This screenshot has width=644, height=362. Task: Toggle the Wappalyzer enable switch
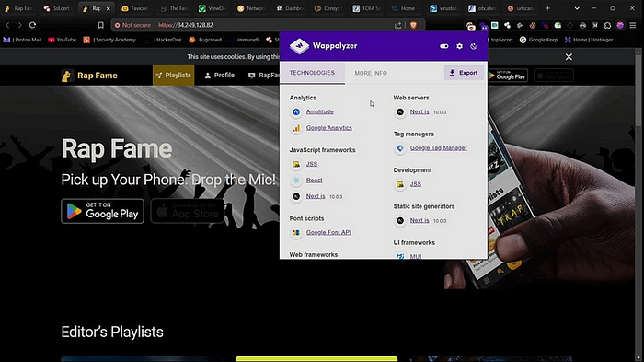point(444,46)
